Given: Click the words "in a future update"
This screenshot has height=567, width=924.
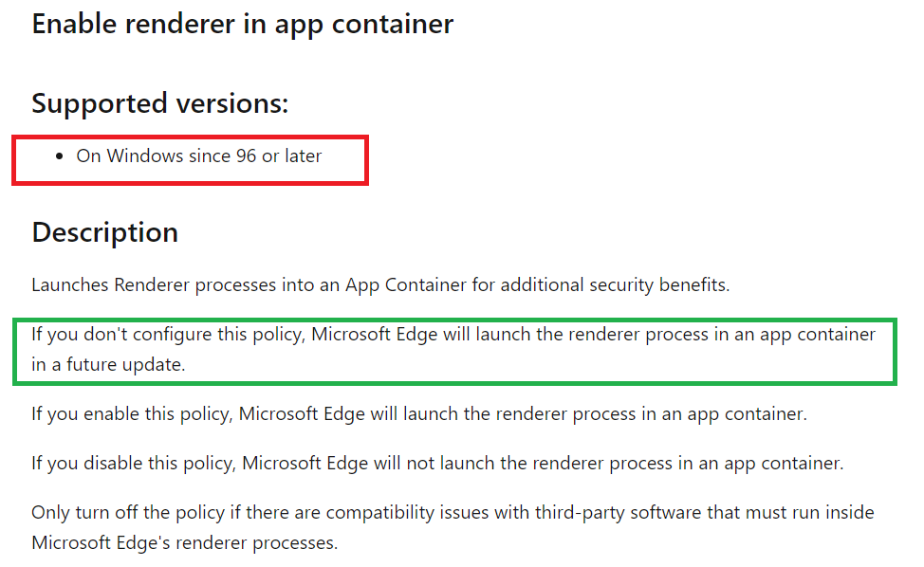Looking at the screenshot, I should click(x=106, y=365).
